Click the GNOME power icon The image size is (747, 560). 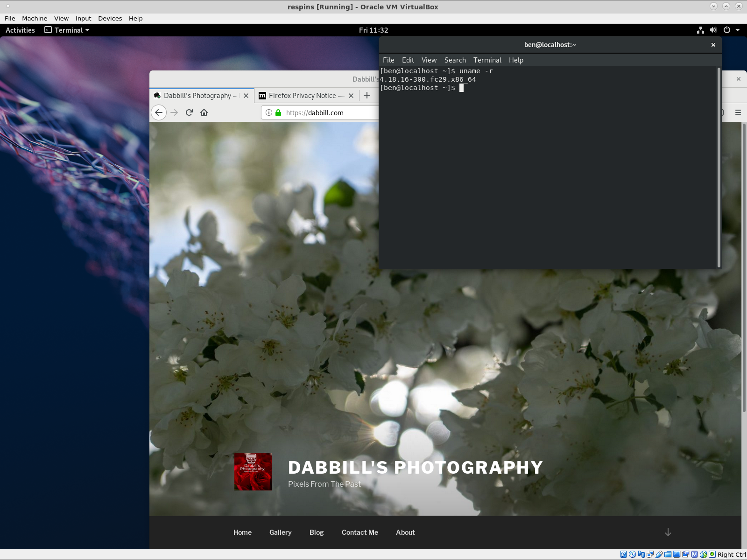pos(727,30)
